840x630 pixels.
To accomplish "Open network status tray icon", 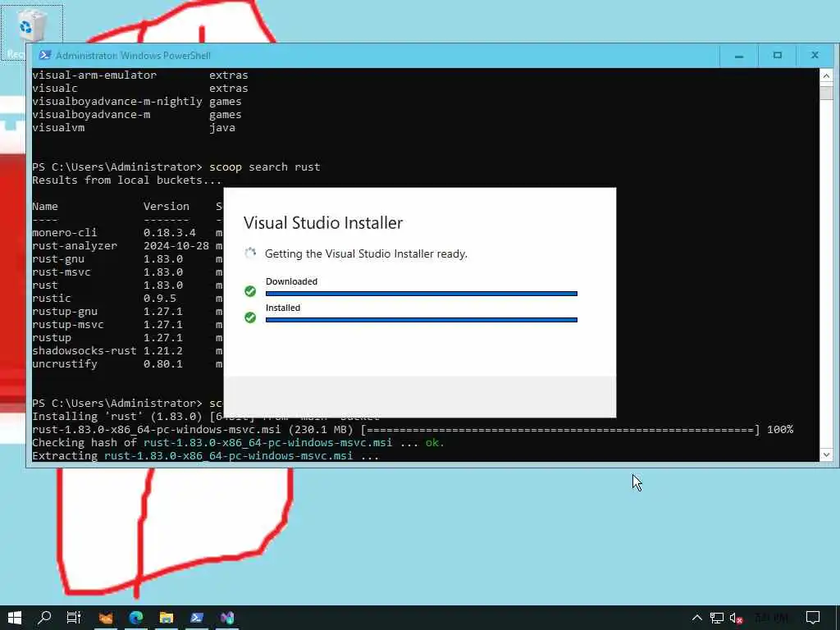I will pos(717,619).
